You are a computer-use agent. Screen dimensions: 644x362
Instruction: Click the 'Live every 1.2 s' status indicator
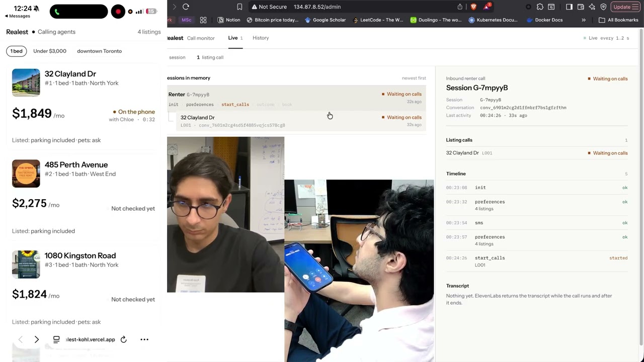click(x=606, y=38)
